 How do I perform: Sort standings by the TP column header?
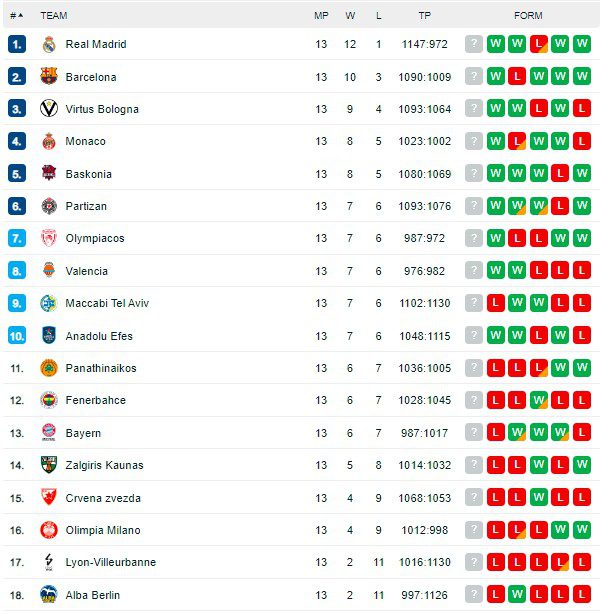pos(425,16)
